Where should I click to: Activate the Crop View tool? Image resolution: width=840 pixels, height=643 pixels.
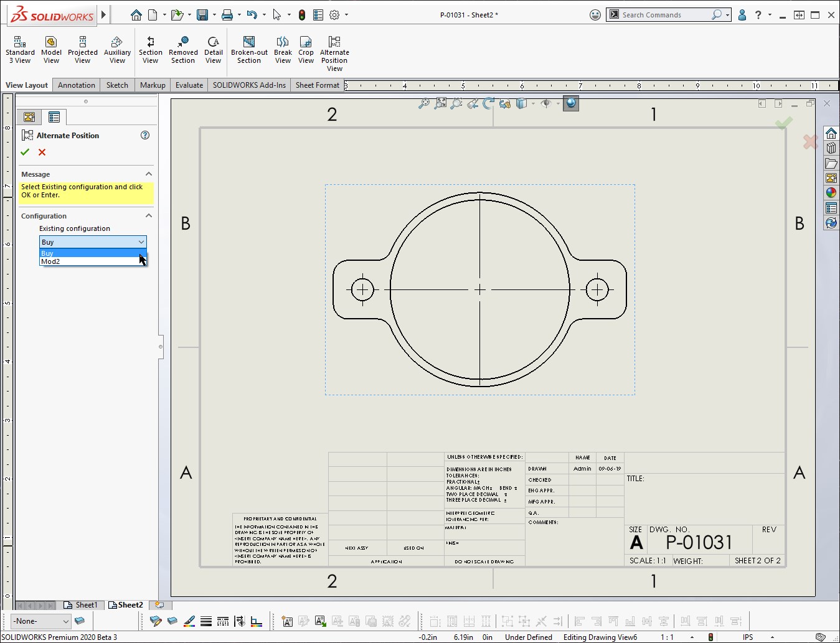coord(306,50)
